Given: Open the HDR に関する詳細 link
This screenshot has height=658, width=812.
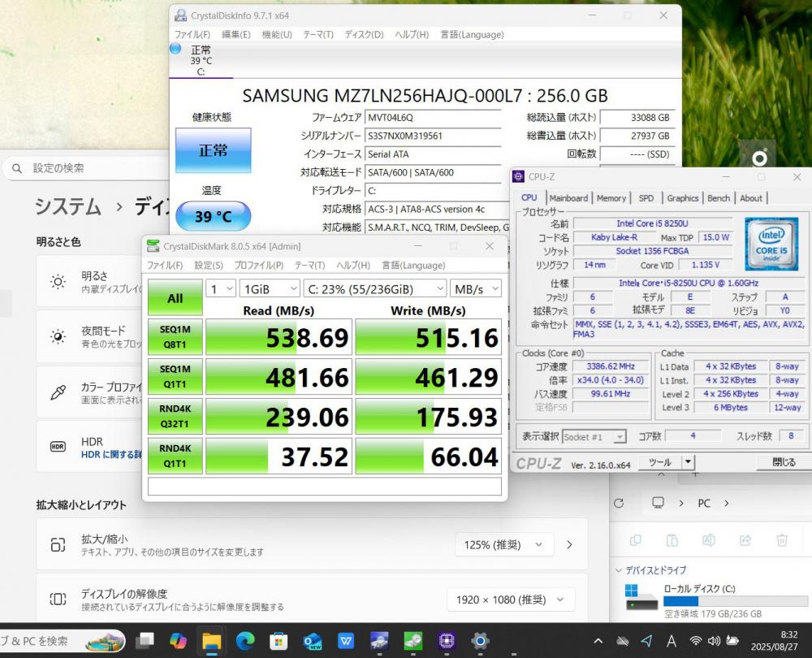Looking at the screenshot, I should click(111, 454).
